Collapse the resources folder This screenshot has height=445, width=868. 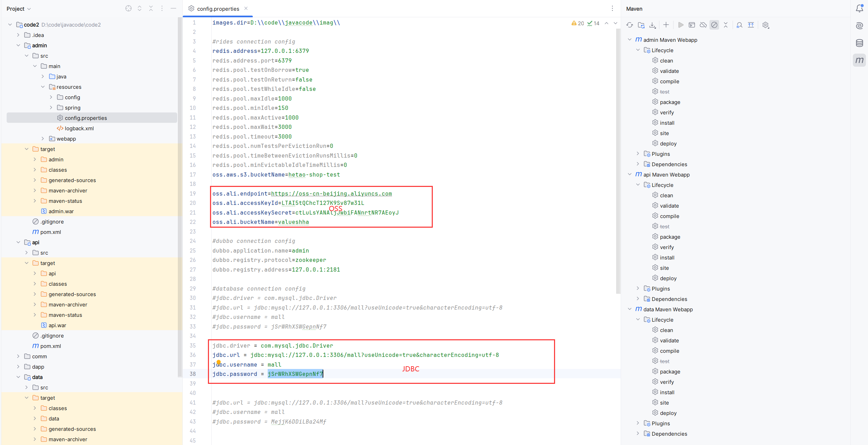pos(43,87)
